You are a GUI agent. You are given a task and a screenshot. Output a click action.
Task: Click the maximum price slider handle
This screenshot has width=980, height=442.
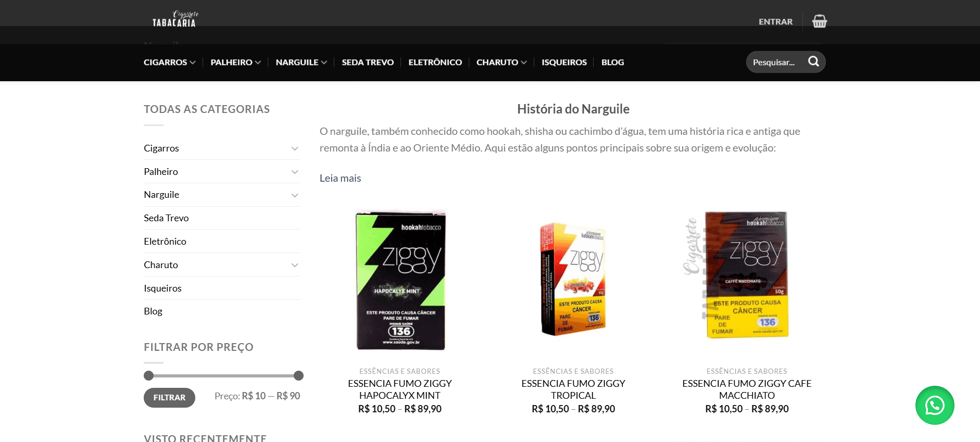tap(298, 375)
